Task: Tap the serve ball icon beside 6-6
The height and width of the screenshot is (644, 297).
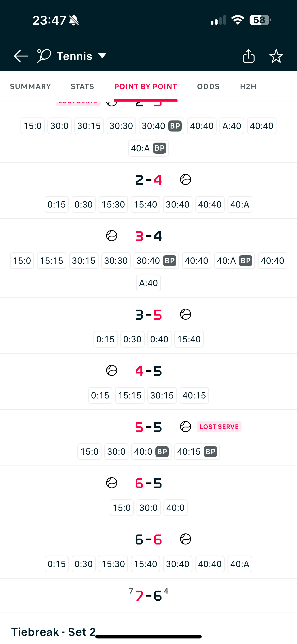Action: [186, 539]
